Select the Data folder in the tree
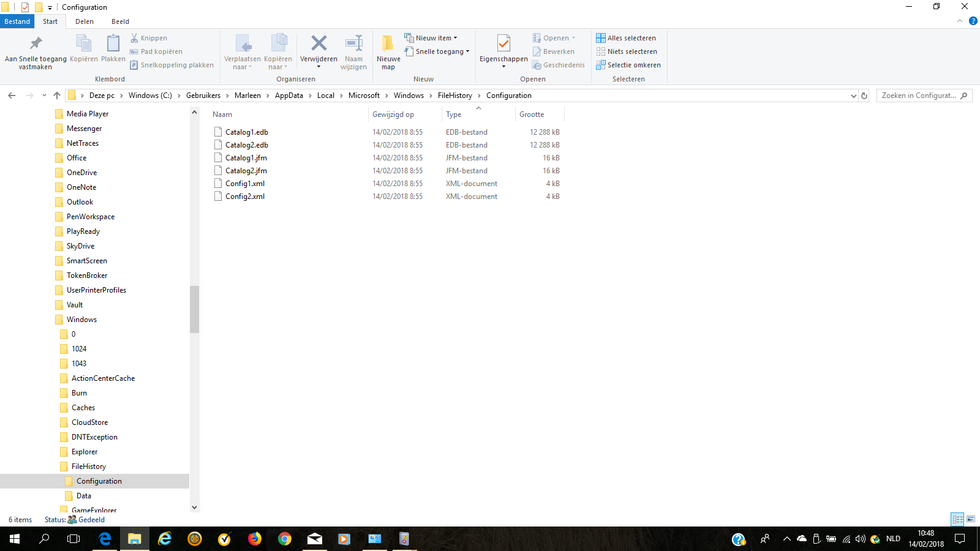The image size is (980, 551). point(84,496)
